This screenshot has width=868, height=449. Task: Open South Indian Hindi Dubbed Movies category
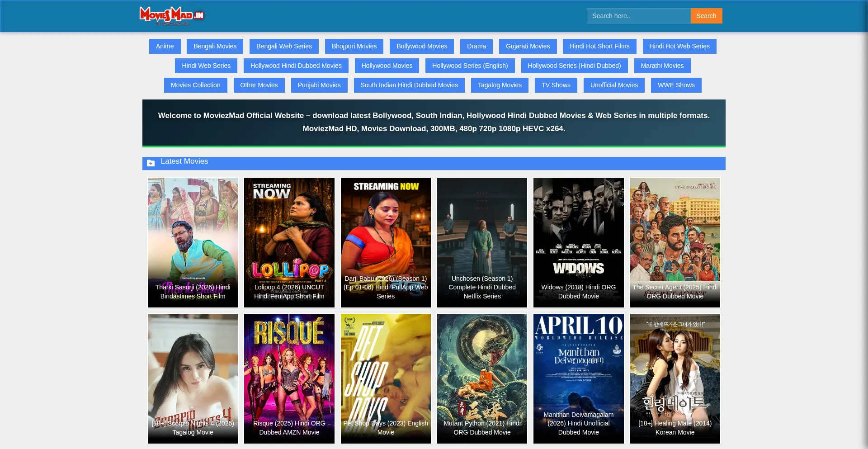[x=409, y=85]
